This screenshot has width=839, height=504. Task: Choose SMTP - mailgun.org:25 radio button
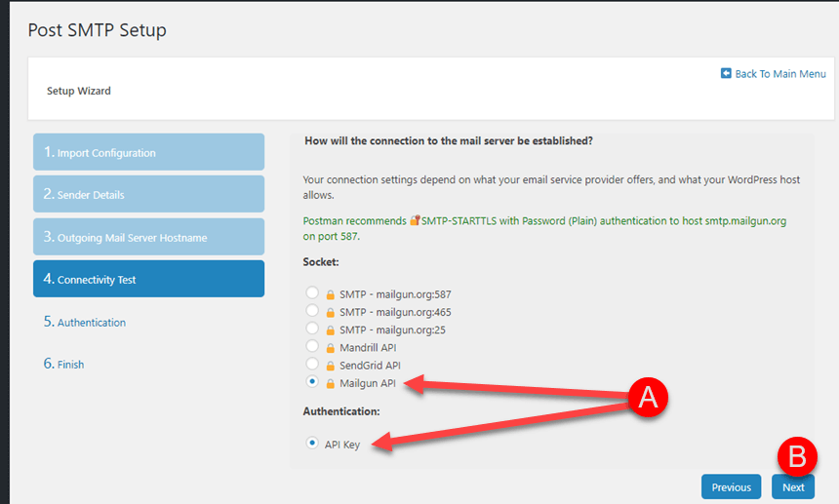312,329
